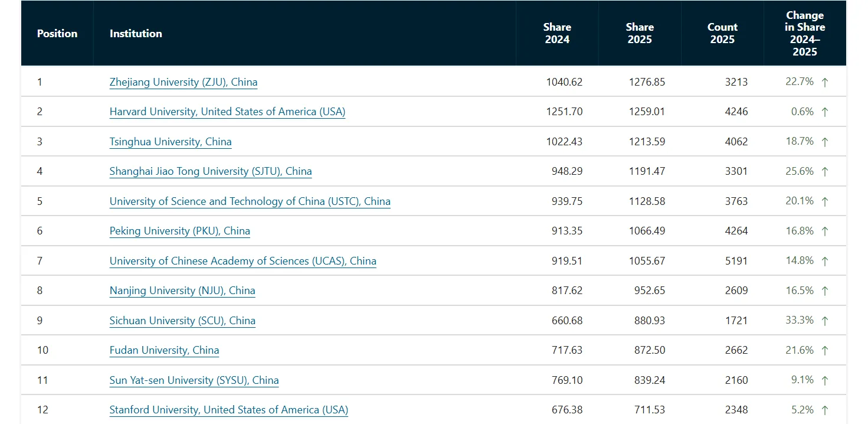Click the green up arrow in Zhejiang University row
The image size is (868, 424).
click(x=825, y=82)
